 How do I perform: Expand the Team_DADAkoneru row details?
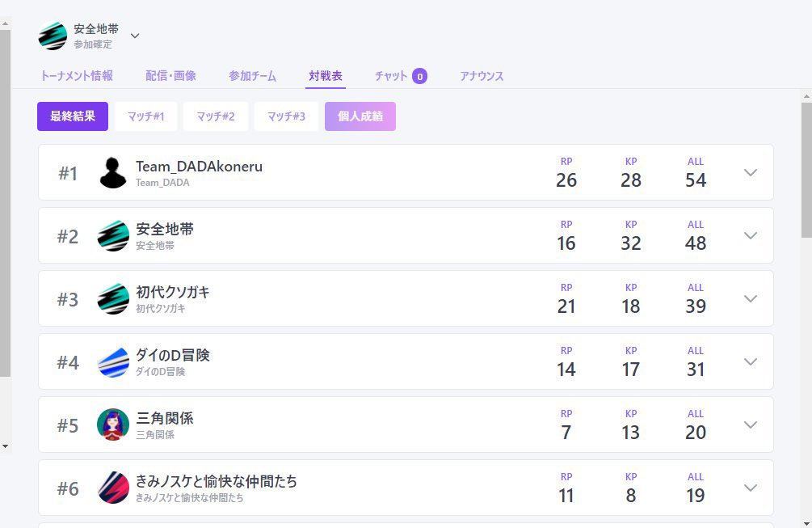pos(751,172)
